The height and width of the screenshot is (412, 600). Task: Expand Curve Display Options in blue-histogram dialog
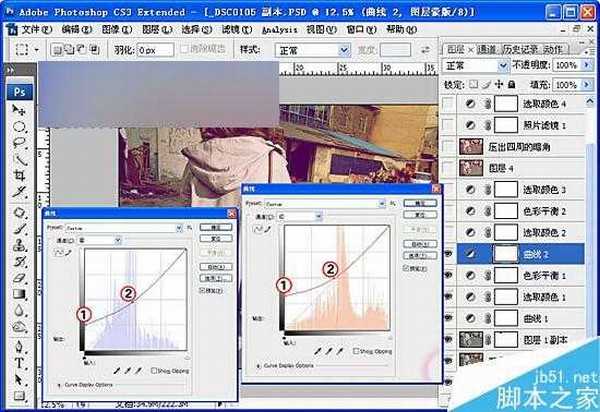click(x=59, y=385)
